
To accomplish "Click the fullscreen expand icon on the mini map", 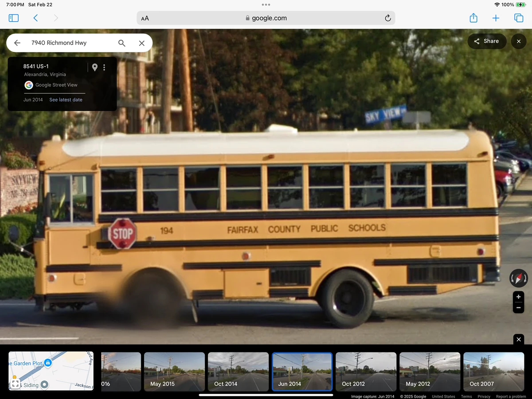I will [16, 384].
